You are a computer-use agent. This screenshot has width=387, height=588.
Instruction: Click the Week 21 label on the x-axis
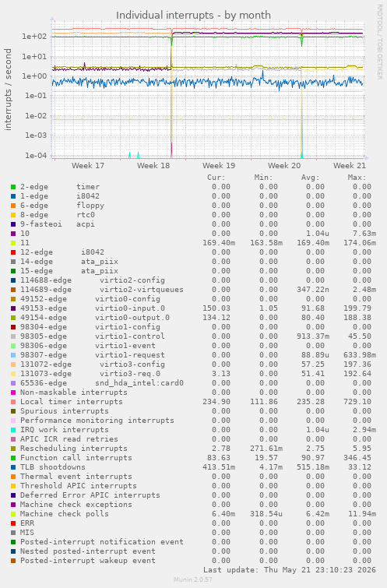point(350,166)
